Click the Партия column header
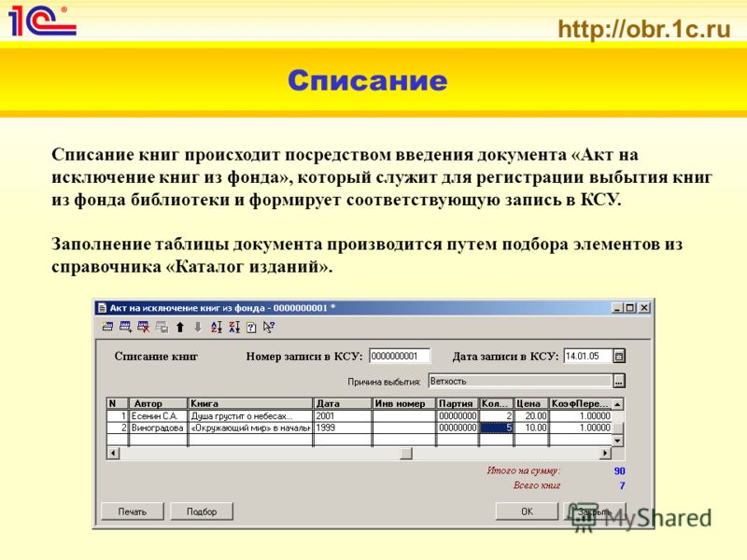 [458, 403]
